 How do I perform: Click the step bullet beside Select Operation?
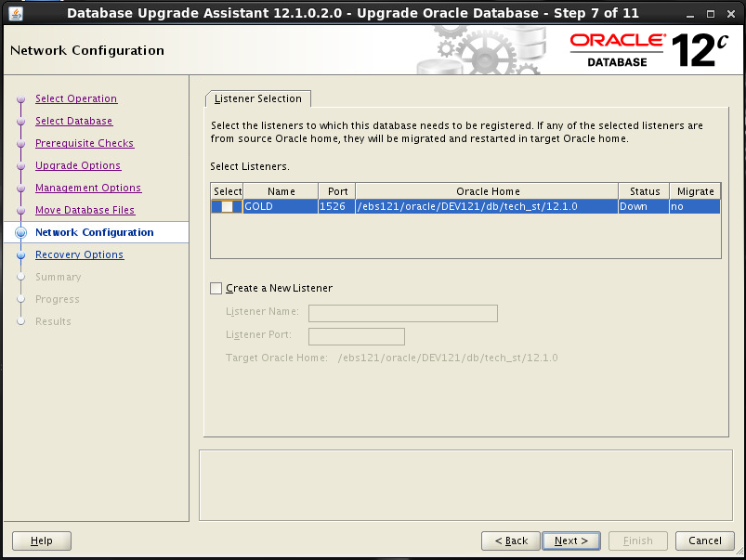pyautogui.click(x=20, y=98)
